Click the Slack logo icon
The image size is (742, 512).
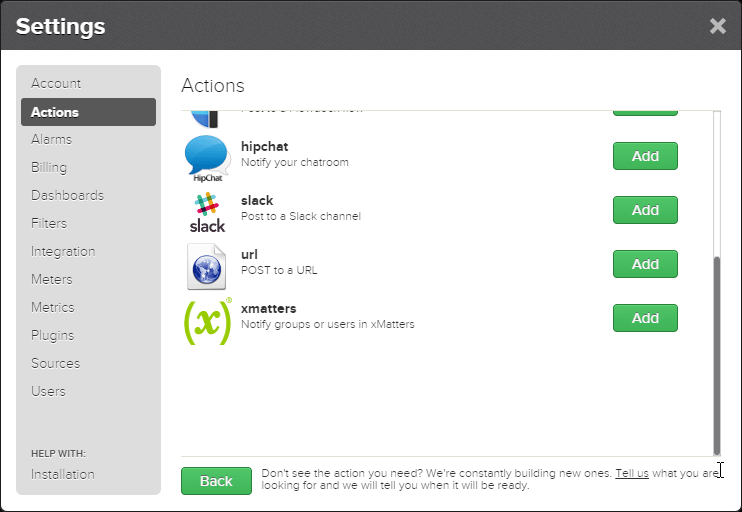(x=207, y=212)
